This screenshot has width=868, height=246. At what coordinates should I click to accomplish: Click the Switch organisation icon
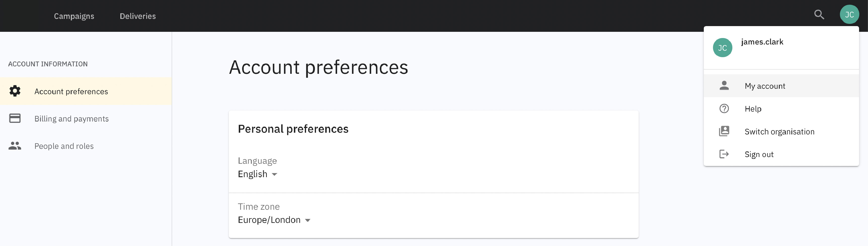(724, 131)
